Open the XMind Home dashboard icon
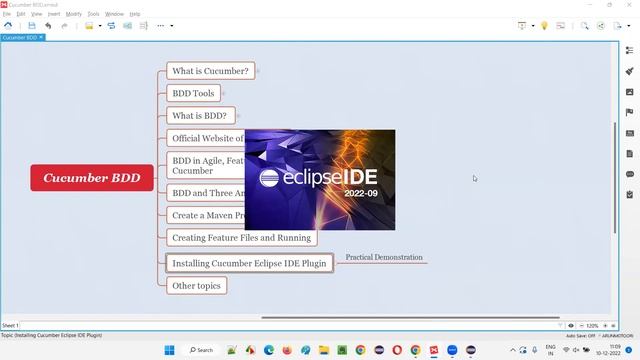 point(8,26)
